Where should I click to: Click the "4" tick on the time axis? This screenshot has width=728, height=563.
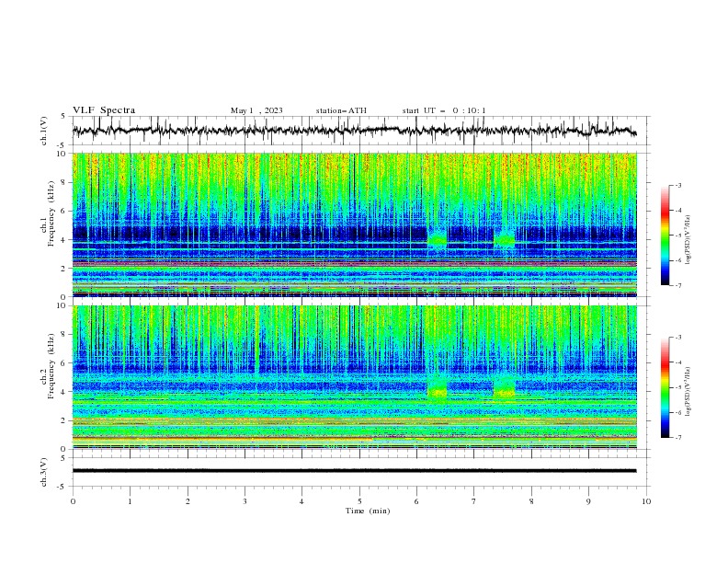301,501
